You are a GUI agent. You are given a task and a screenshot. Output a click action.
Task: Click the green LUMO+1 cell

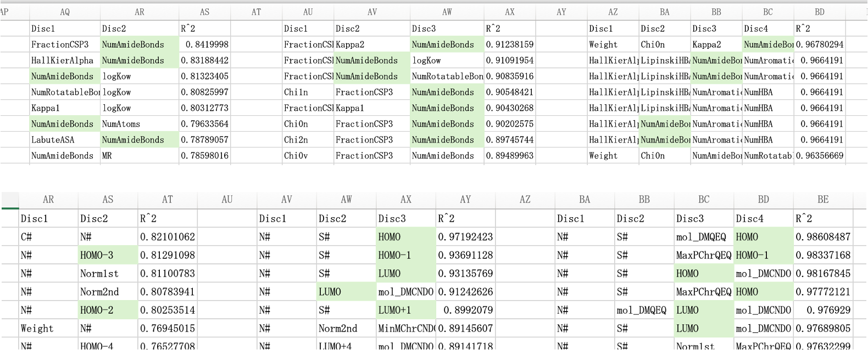[406, 310]
